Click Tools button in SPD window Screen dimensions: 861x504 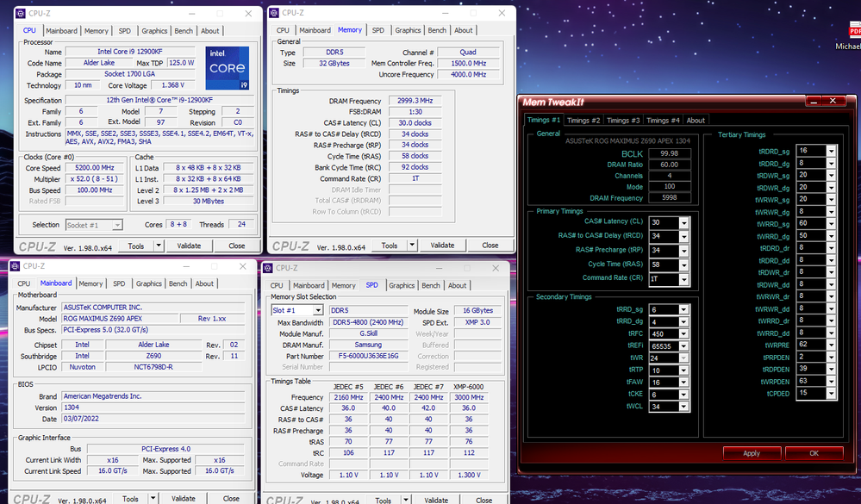coord(384,501)
